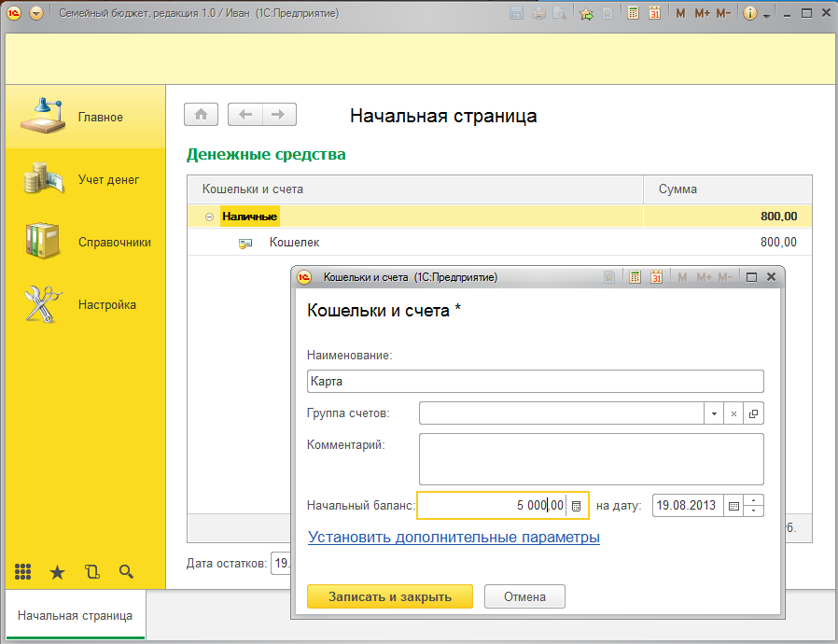Screen dimensions: 838x644
Task: Click the Комментарий text area
Action: tap(591, 458)
